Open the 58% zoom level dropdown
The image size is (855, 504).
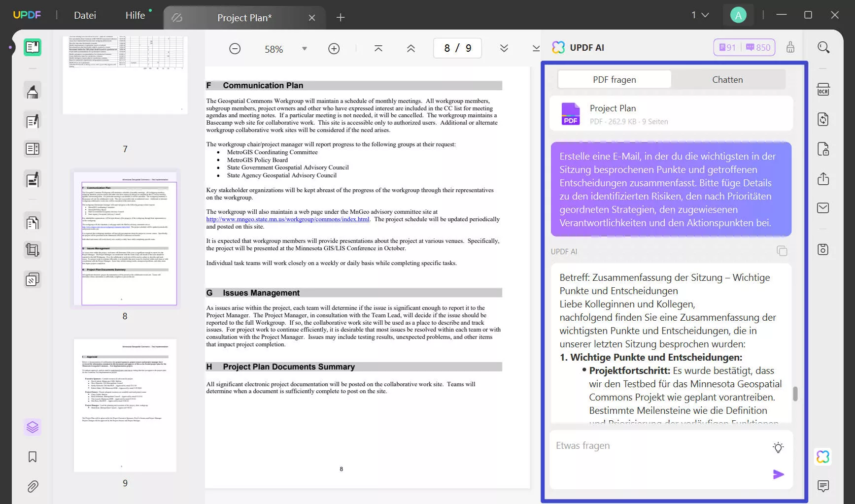click(x=305, y=48)
